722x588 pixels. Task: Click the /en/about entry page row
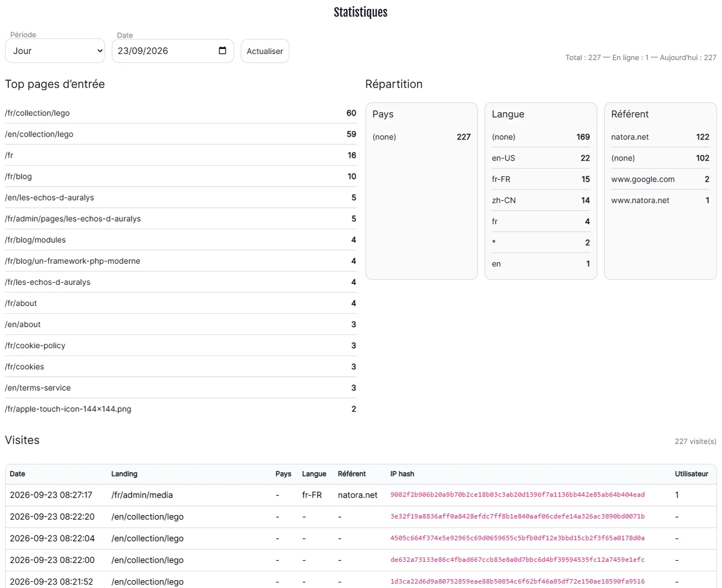180,324
